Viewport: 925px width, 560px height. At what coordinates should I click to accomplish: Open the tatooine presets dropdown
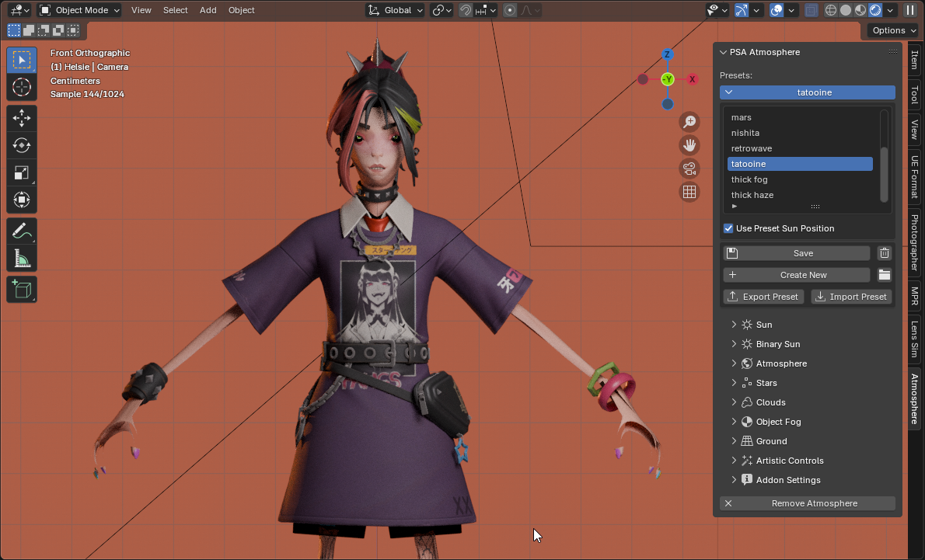pos(807,92)
